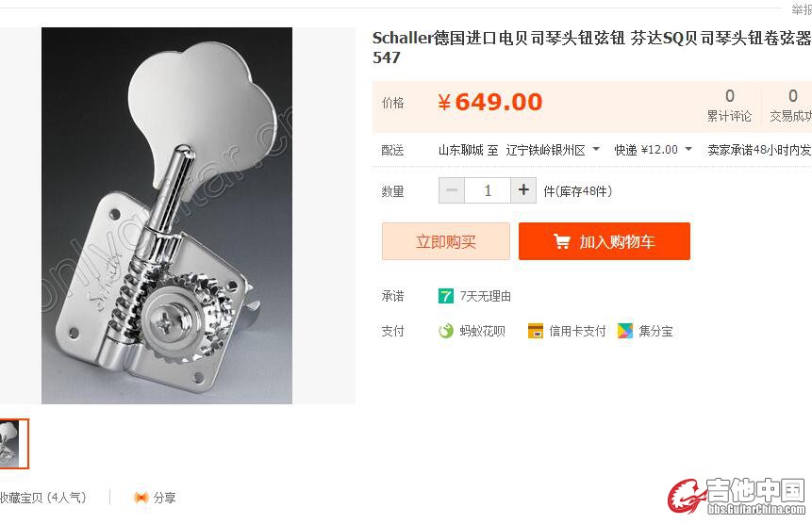
Task: Click the 立即购买 buy now button
Action: pos(446,241)
